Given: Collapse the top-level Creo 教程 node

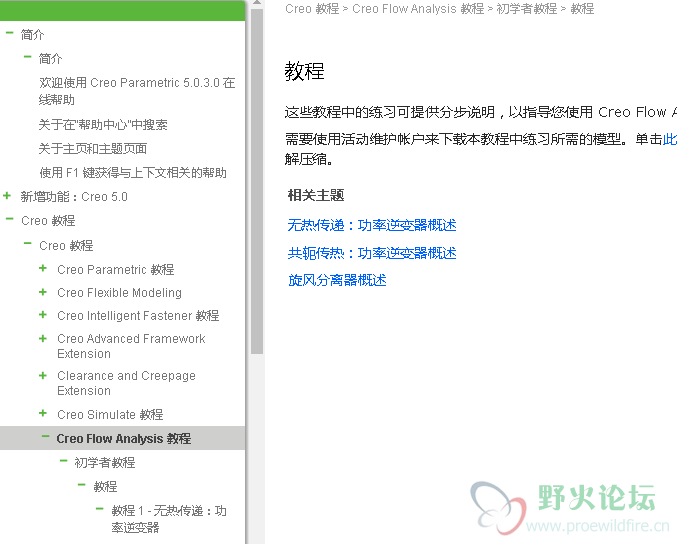Looking at the screenshot, I should click(x=10, y=219).
